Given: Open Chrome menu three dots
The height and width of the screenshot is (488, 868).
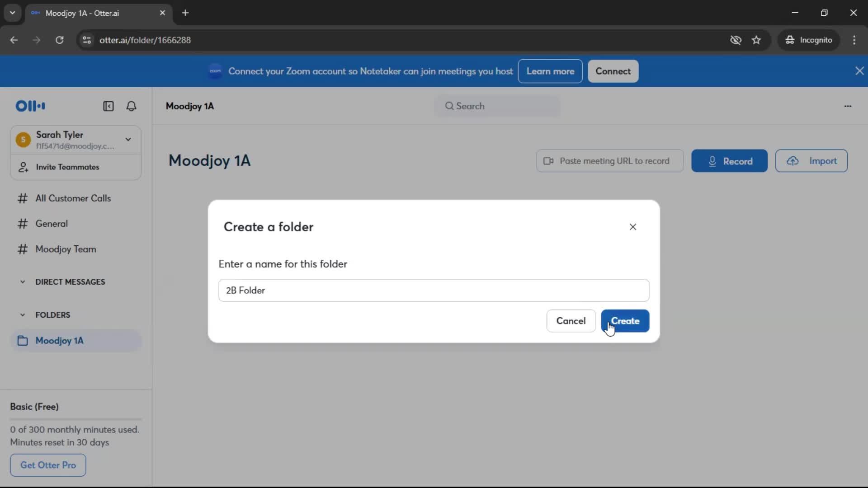Looking at the screenshot, I should click(x=854, y=40).
